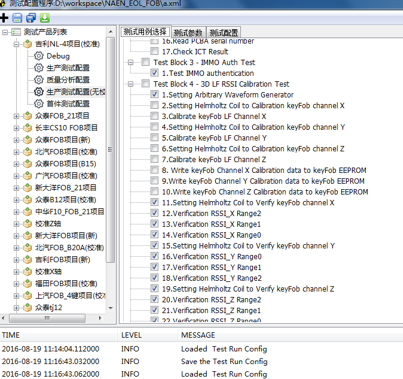This screenshot has width=403, height=379.
Task: Click the checklist icon beside 测试产品列表
Action: [x=16, y=32]
